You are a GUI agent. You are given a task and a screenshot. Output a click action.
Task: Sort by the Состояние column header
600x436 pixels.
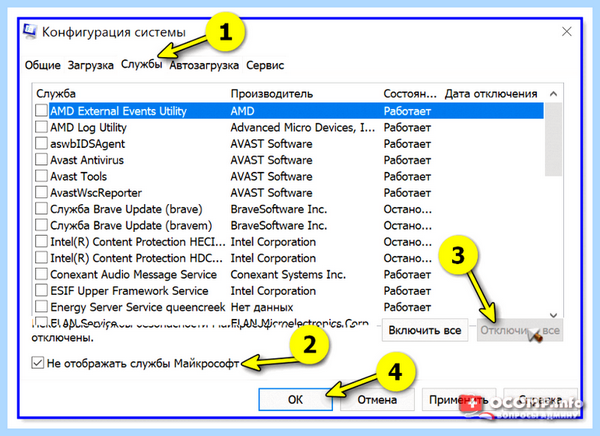point(411,94)
